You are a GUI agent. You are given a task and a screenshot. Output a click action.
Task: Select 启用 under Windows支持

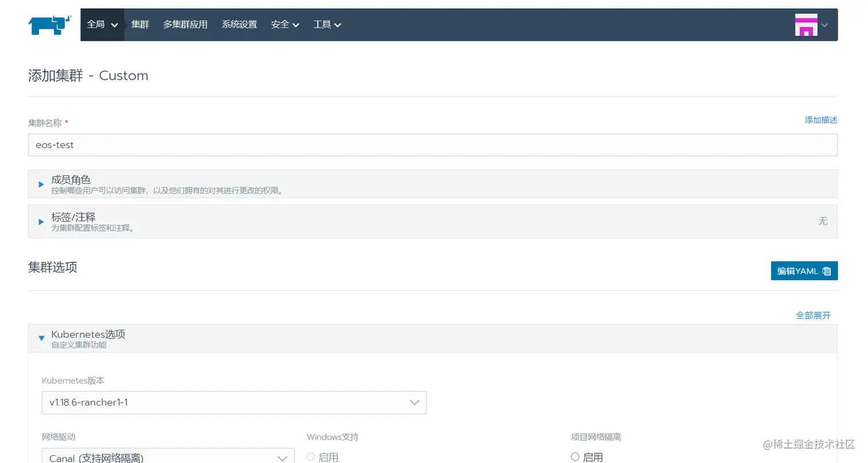click(311, 457)
